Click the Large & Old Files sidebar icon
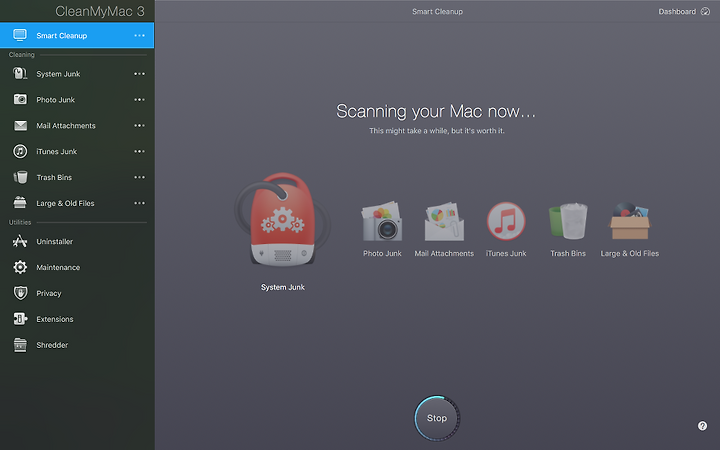Viewport: 720px width, 450px height. (20, 202)
